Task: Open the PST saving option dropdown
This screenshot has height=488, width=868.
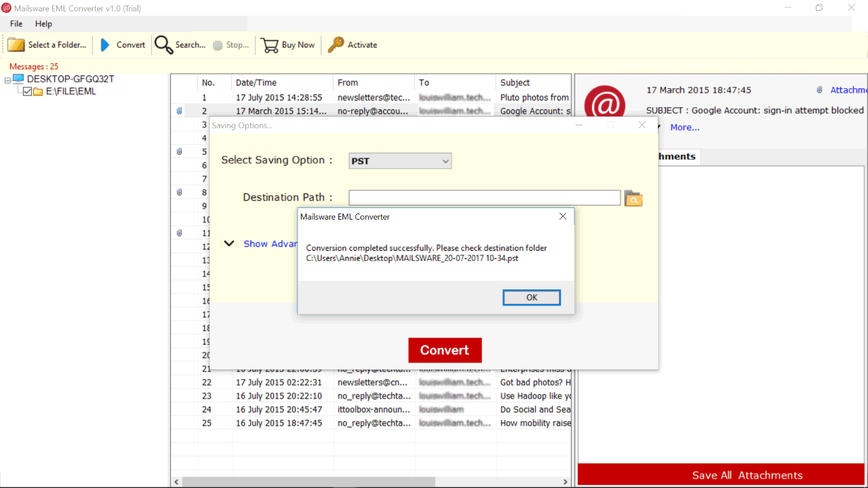Action: [400, 161]
